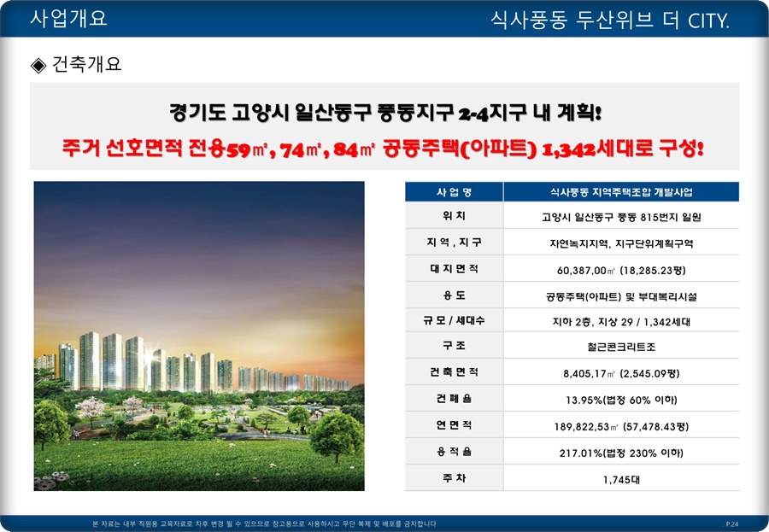
Task: Click the value 189,822.53㎡ (57,478.43평)
Action: coord(621,427)
